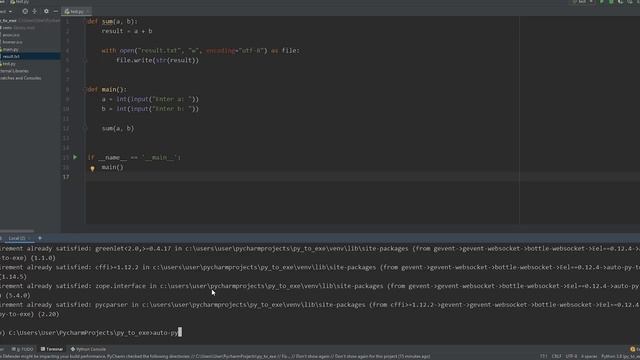This screenshot has width=640, height=360.
Task: Open the Terminal tool window tab
Action: tap(52, 349)
